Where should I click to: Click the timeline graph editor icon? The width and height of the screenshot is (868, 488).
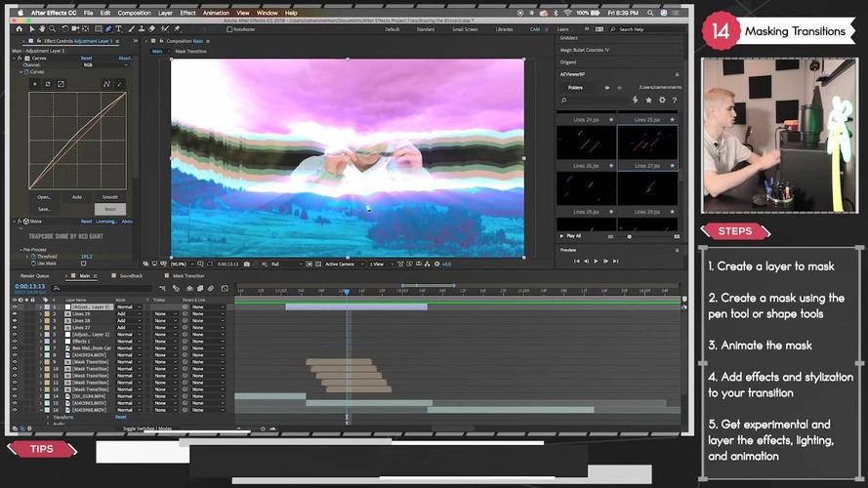(x=225, y=288)
